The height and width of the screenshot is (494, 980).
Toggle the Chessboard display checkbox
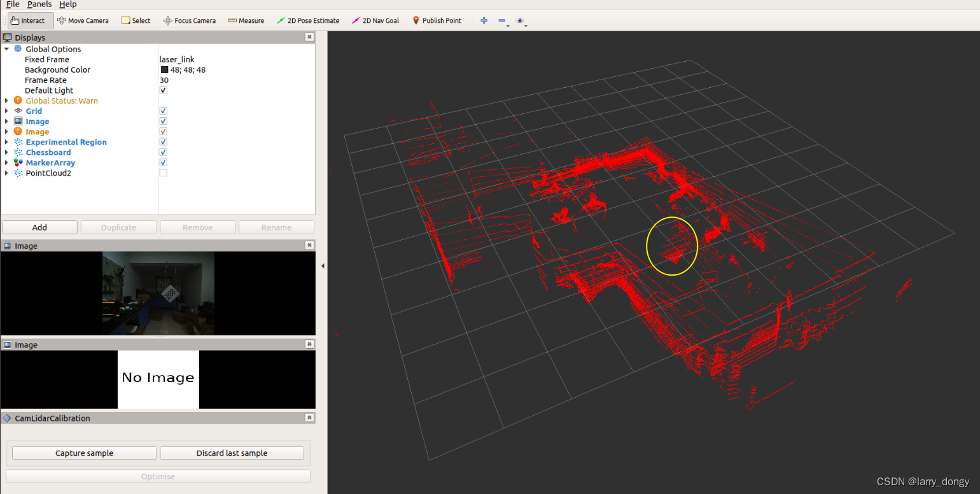tap(164, 152)
